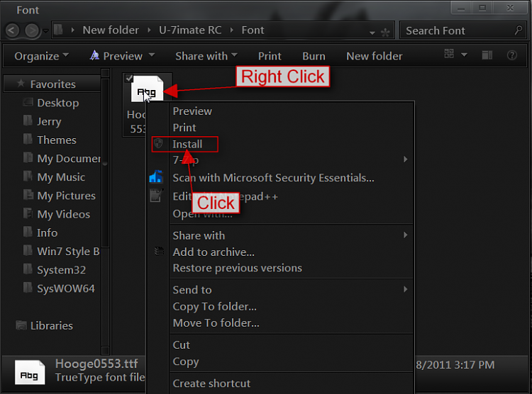Expand the chevron before New folder breadcrumb
The width and height of the screenshot is (532, 394).
pos(72,30)
